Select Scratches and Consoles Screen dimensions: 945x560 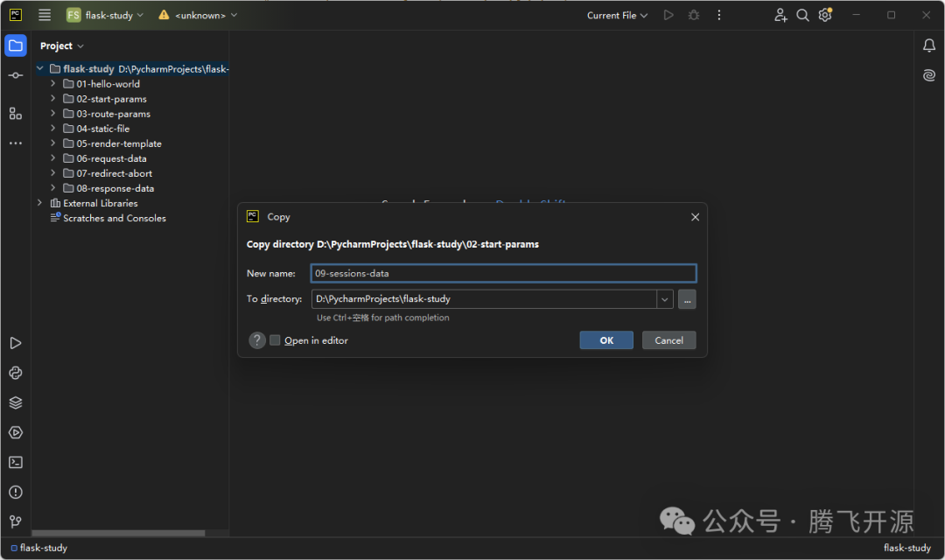click(114, 218)
